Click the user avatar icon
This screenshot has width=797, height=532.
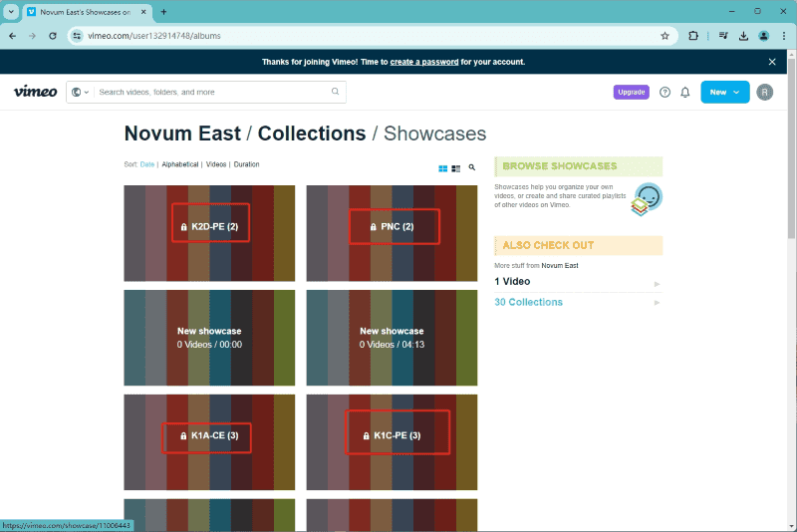coord(764,93)
